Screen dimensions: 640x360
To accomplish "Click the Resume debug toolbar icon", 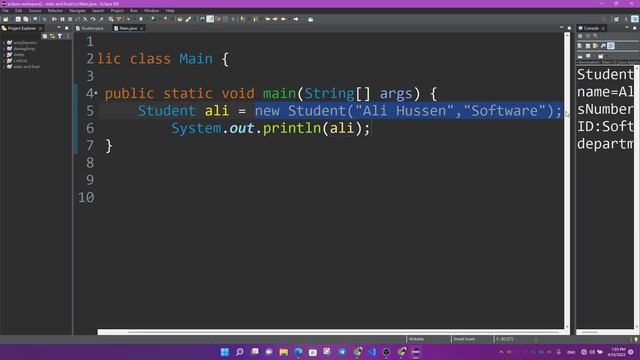I will [x=54, y=19].
